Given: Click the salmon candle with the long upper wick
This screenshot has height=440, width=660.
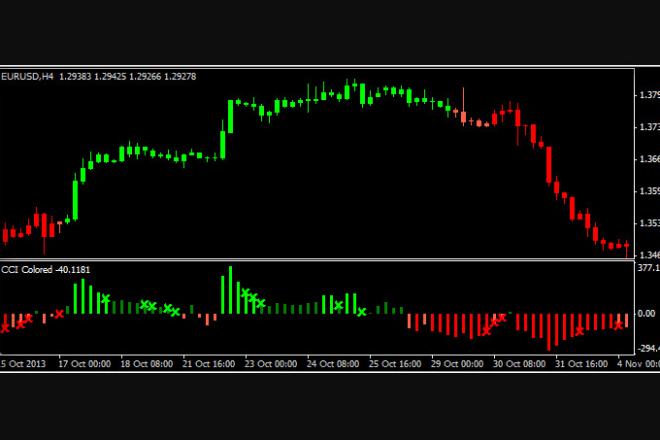Looking at the screenshot, I should click(x=463, y=107).
